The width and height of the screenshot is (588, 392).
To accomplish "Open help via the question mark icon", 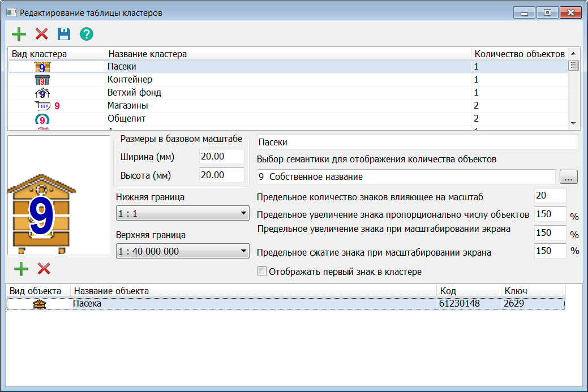I will coord(85,34).
